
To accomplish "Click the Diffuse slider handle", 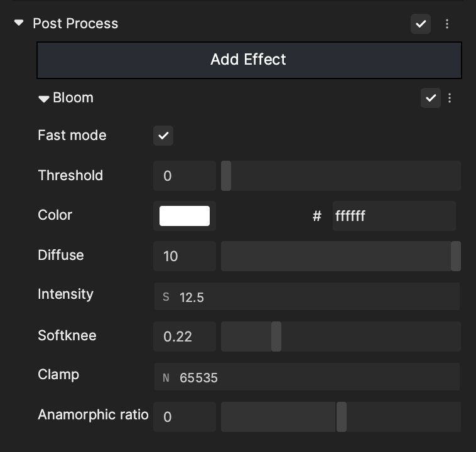I will pyautogui.click(x=456, y=256).
